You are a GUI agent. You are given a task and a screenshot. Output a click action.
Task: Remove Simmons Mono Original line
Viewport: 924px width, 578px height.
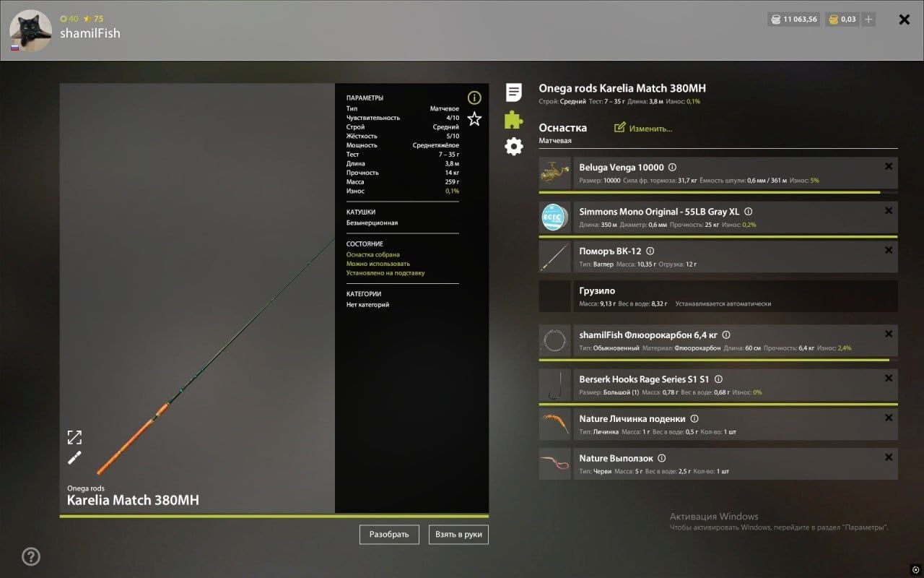click(889, 210)
